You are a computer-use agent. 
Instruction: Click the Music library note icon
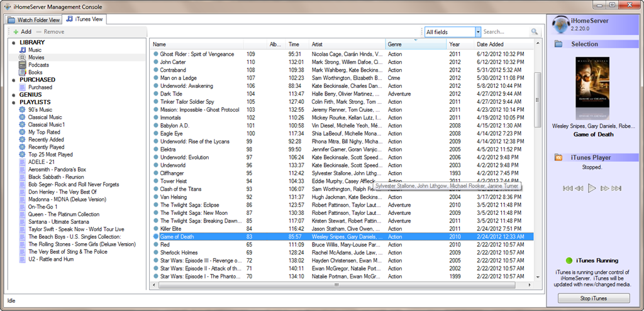coord(23,50)
